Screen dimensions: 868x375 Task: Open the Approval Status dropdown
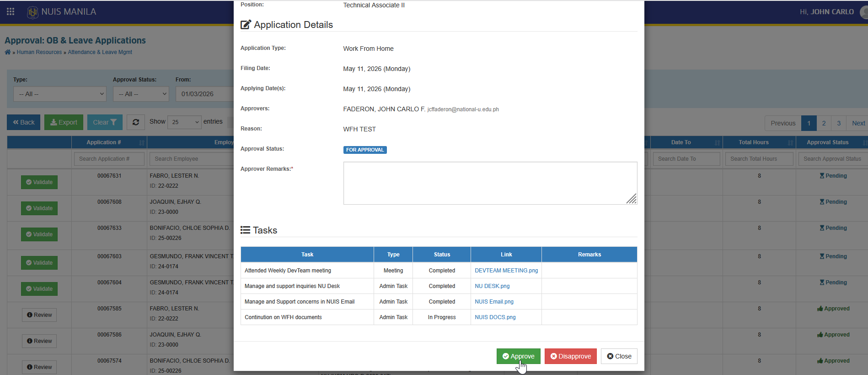coord(141,94)
